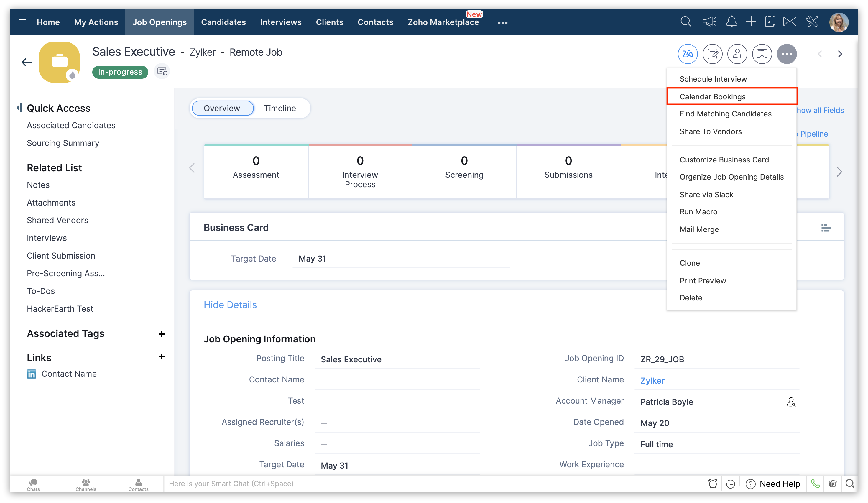Click in the Smart Chat input field
868x503 pixels.
pyautogui.click(x=433, y=484)
